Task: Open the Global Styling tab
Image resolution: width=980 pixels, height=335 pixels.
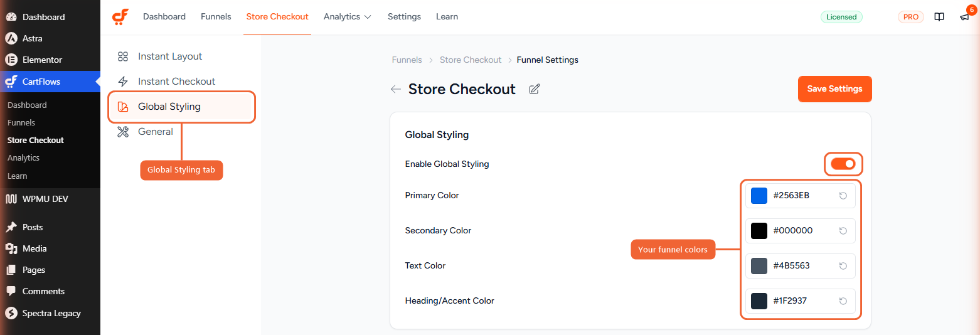Action: 182,107
